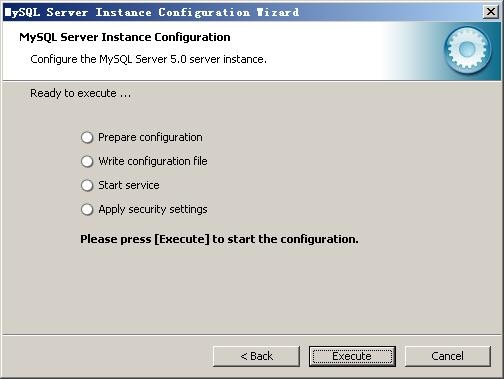Click the gear icon in the header
This screenshot has height=379, width=504.
click(467, 50)
